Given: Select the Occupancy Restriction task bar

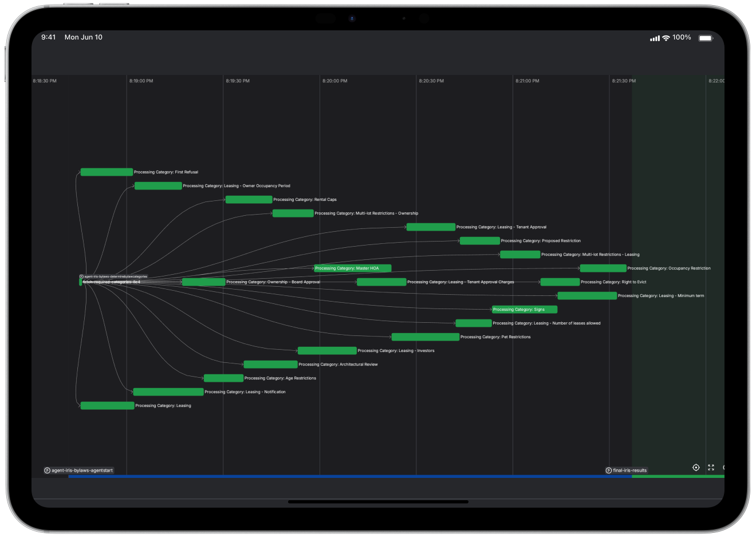Looking at the screenshot, I should [603, 268].
